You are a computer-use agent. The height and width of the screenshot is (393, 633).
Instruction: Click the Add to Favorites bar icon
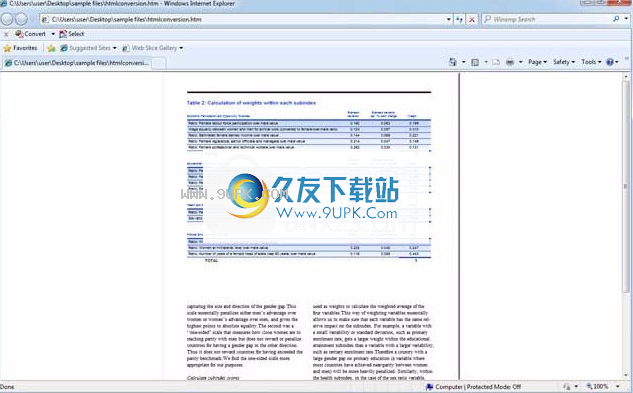[x=51, y=48]
